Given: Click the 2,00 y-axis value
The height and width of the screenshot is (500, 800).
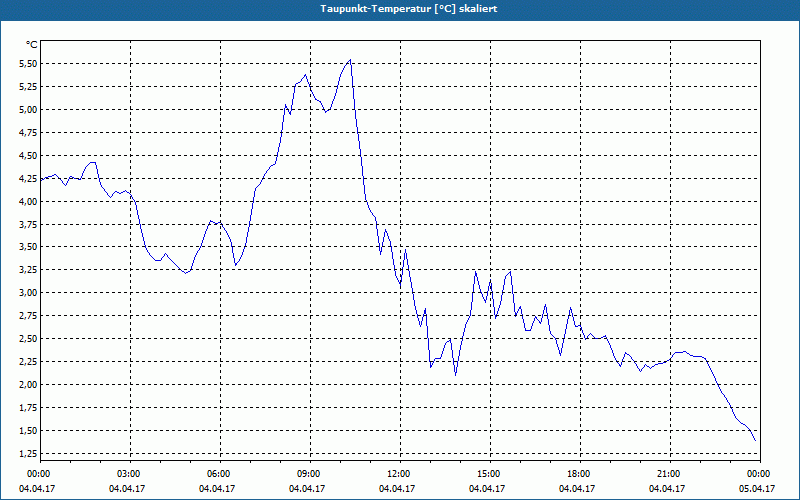Looking at the screenshot, I should click(x=28, y=385).
